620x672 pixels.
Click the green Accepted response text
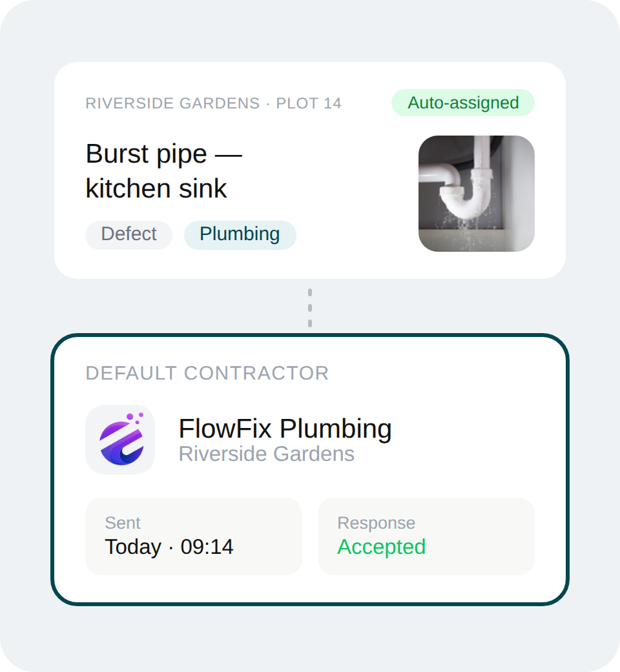(x=381, y=547)
